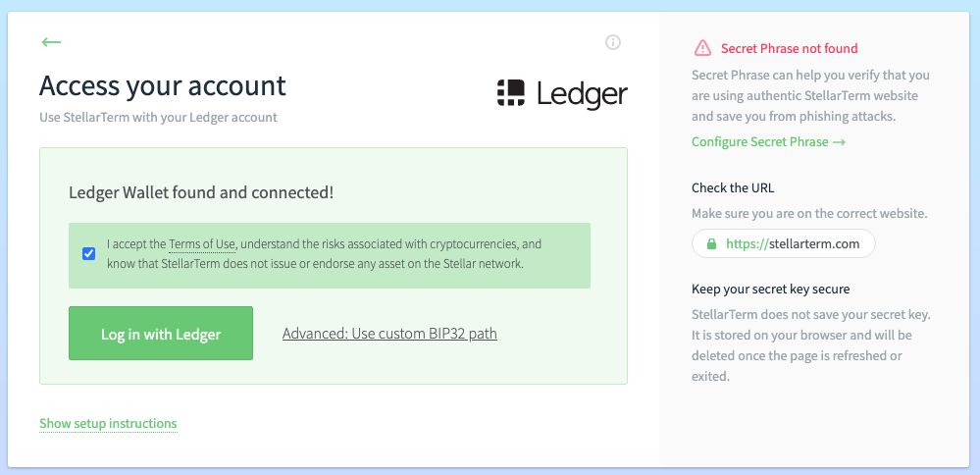
Task: Expand Show setup instructions
Action: click(x=108, y=424)
